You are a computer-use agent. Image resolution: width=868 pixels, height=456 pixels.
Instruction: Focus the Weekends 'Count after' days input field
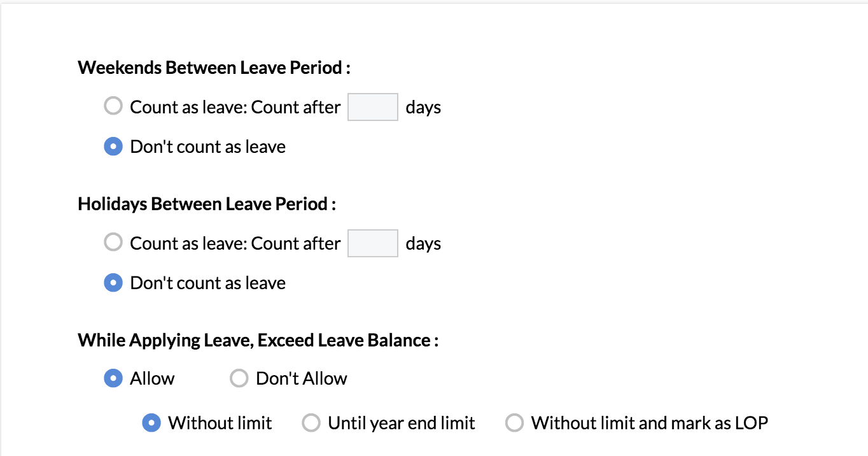pos(372,107)
